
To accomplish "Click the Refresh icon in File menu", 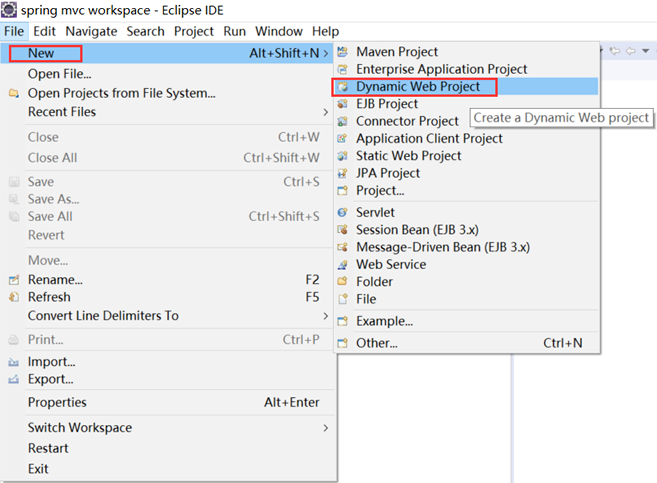I will 14,297.
